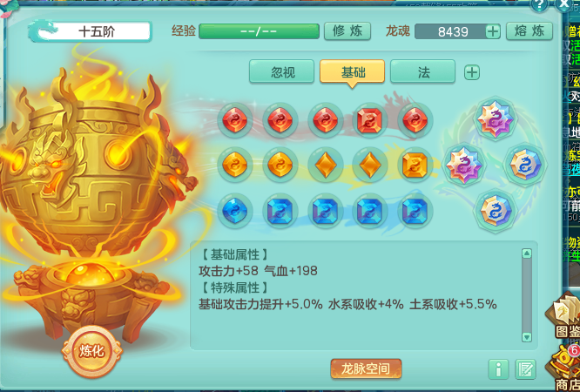Click the attributes panel scroll down arrow

(527, 337)
